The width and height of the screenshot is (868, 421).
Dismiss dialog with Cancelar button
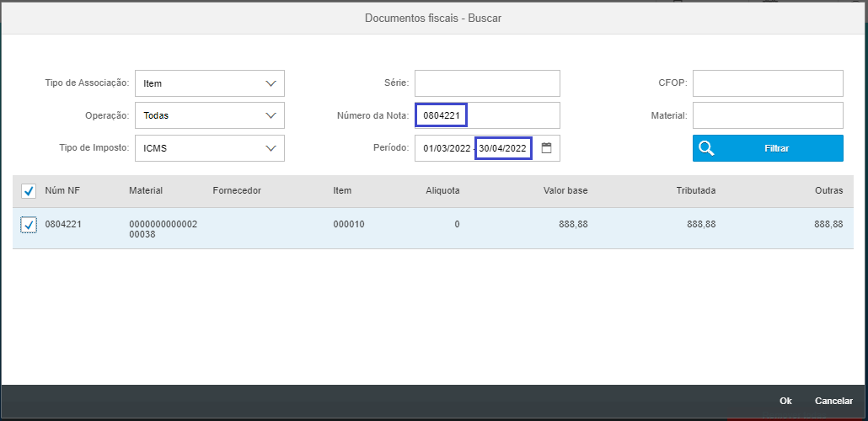[x=833, y=401]
